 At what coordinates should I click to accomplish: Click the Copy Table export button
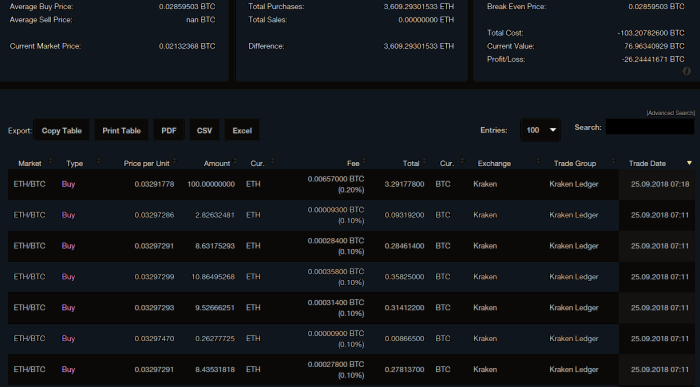62,130
